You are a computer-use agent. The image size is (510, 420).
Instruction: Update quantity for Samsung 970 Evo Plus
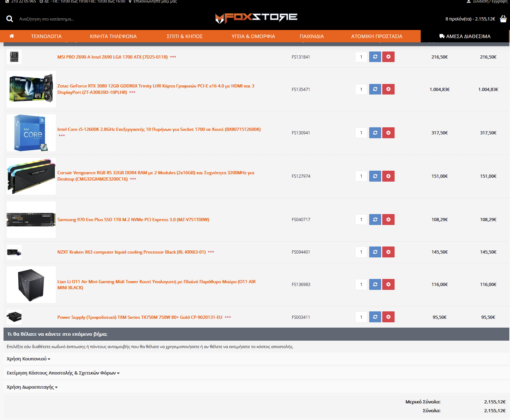[375, 219]
